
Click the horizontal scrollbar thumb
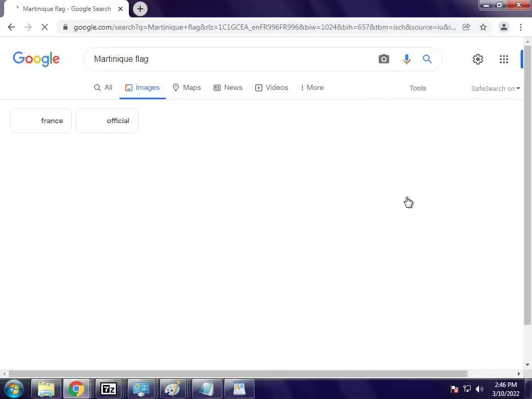[238, 374]
